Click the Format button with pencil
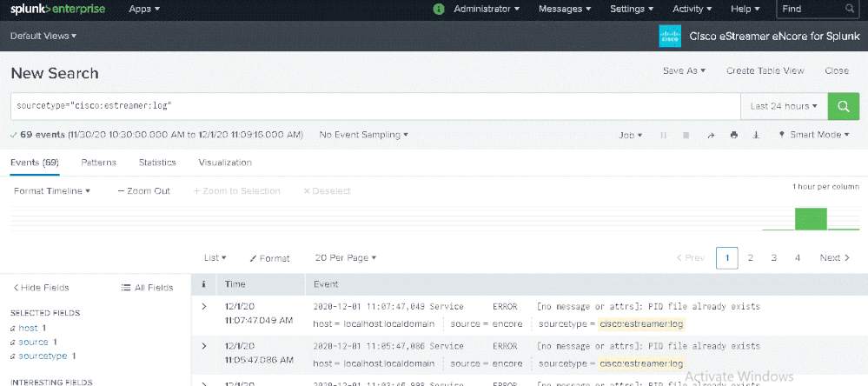 269,258
